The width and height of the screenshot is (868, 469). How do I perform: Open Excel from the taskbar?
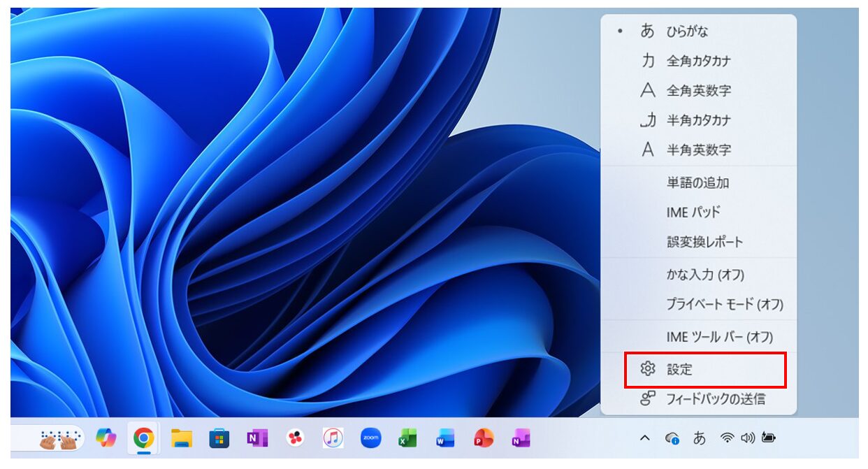[x=407, y=438]
